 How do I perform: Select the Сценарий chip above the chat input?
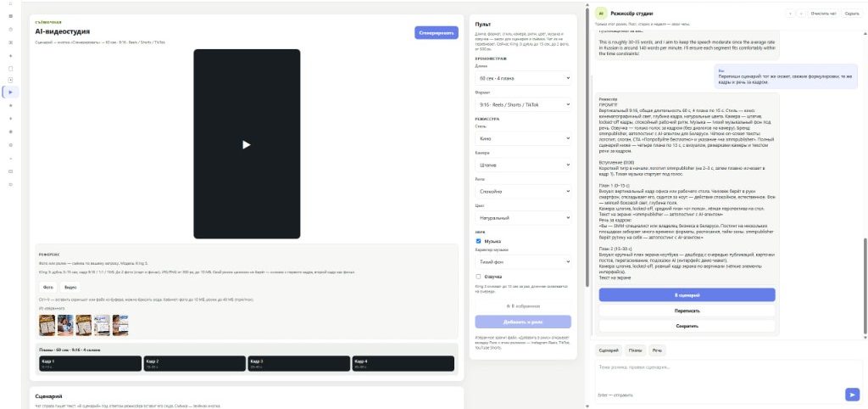[x=609, y=350]
